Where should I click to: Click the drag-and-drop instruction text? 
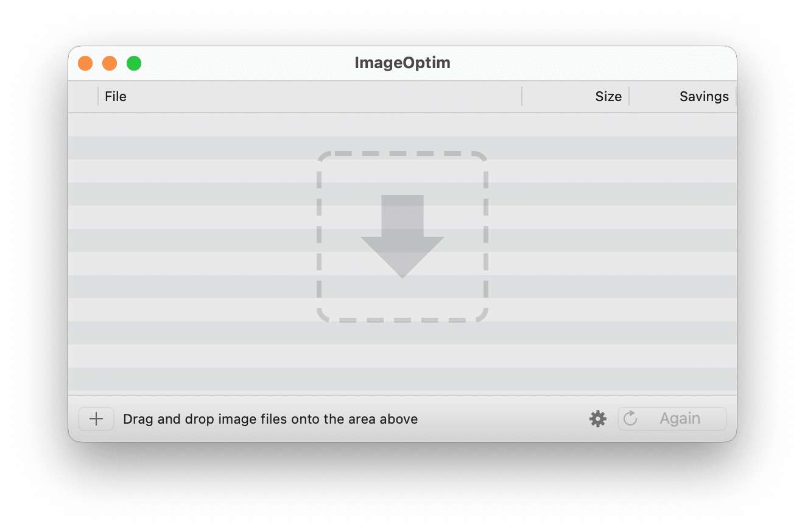[270, 419]
